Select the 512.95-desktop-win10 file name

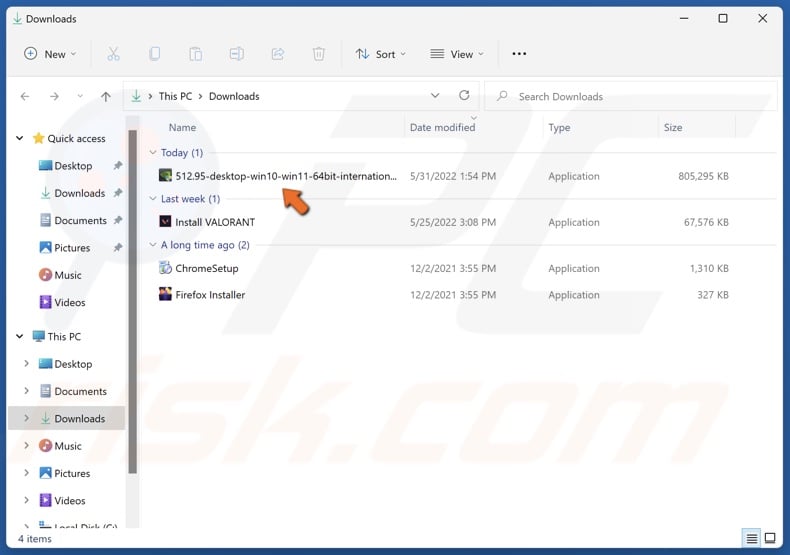click(286, 176)
